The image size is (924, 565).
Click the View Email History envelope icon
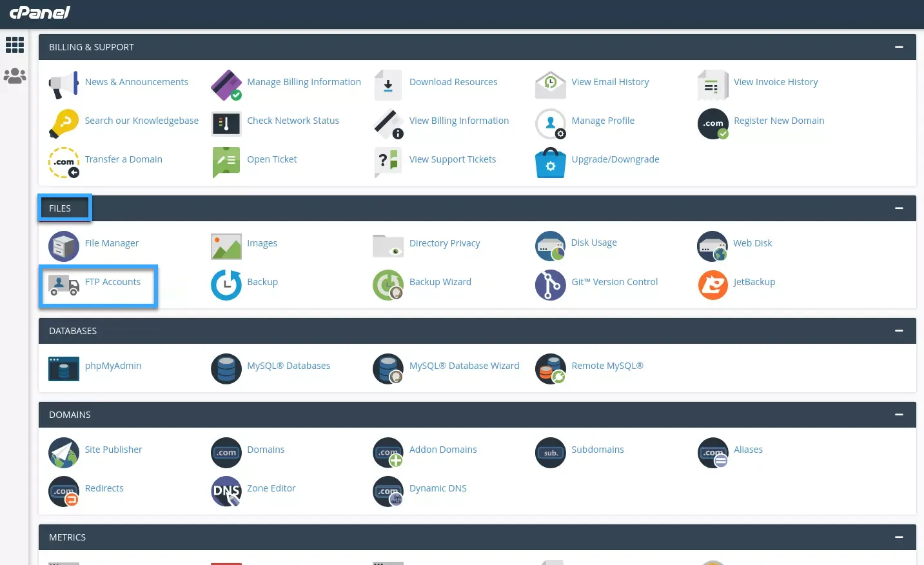pyautogui.click(x=551, y=85)
